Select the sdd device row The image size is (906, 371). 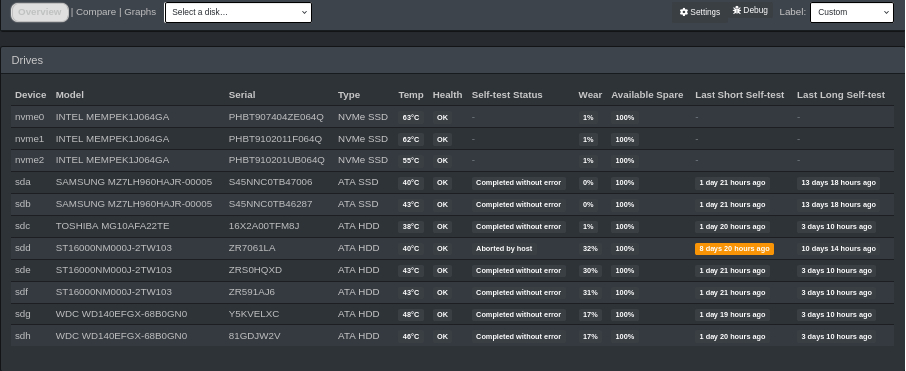click(x=452, y=248)
